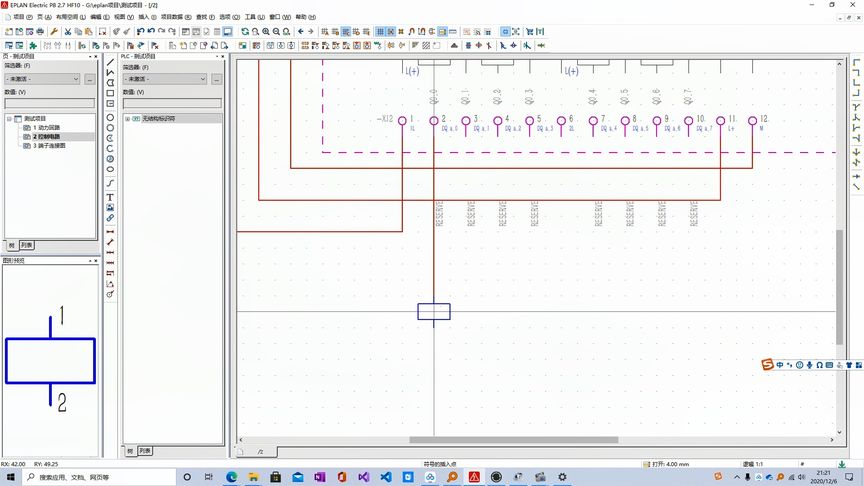
Task: Open the page navigator filter dropdown
Action: [42, 79]
